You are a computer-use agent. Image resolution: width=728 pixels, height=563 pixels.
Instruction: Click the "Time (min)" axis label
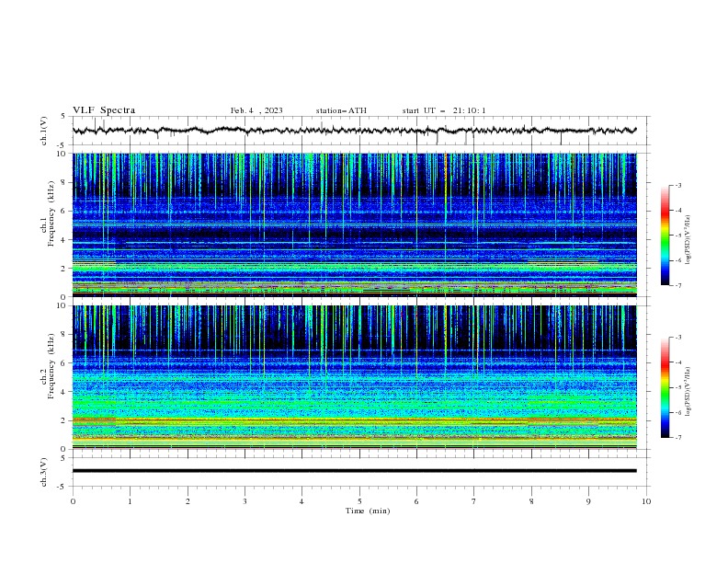[x=368, y=511]
